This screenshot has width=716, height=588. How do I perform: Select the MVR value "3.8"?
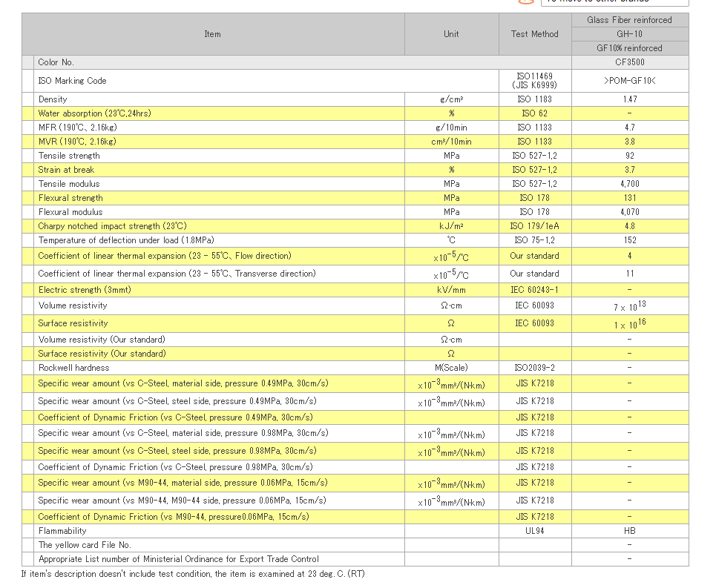click(630, 142)
